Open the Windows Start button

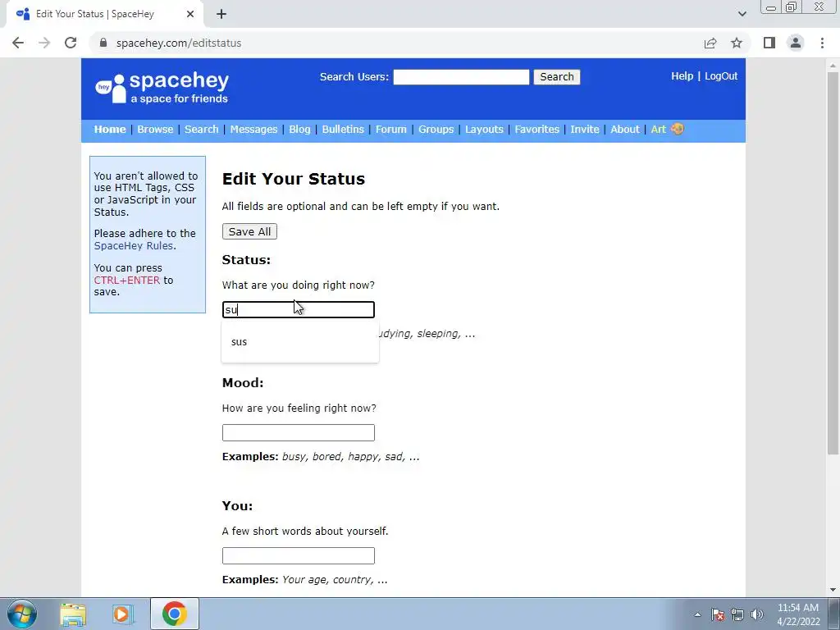(22, 614)
